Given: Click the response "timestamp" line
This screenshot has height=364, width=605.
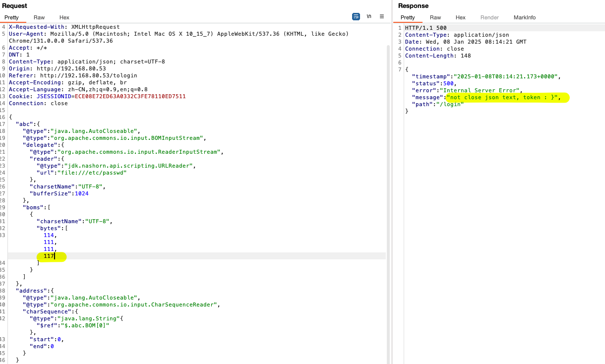Looking at the screenshot, I should [486, 76].
